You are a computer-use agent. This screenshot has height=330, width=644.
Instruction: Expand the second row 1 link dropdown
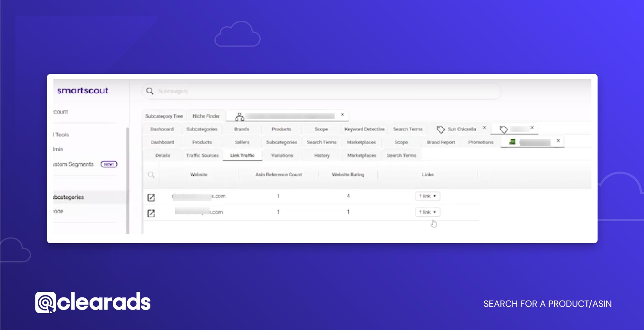click(427, 212)
